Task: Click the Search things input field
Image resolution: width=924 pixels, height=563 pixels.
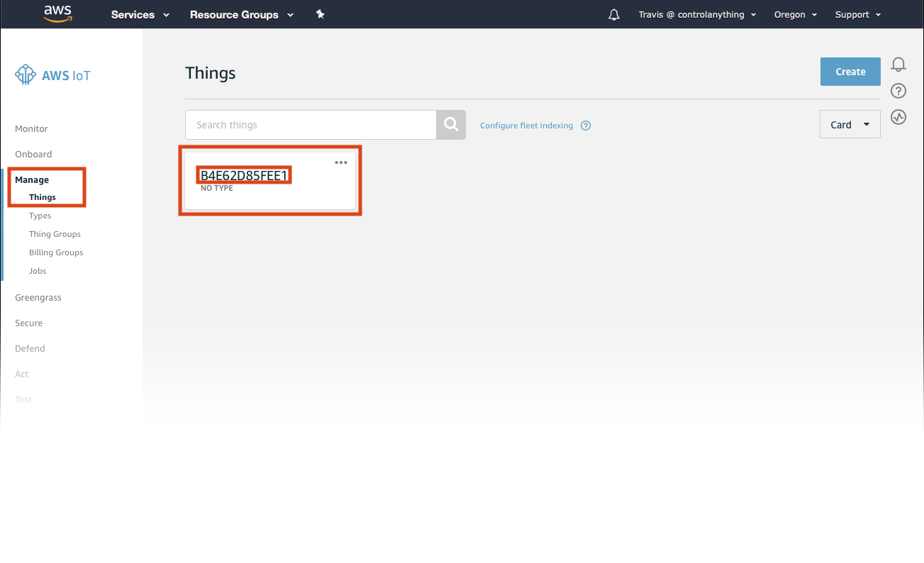Action: (x=310, y=124)
